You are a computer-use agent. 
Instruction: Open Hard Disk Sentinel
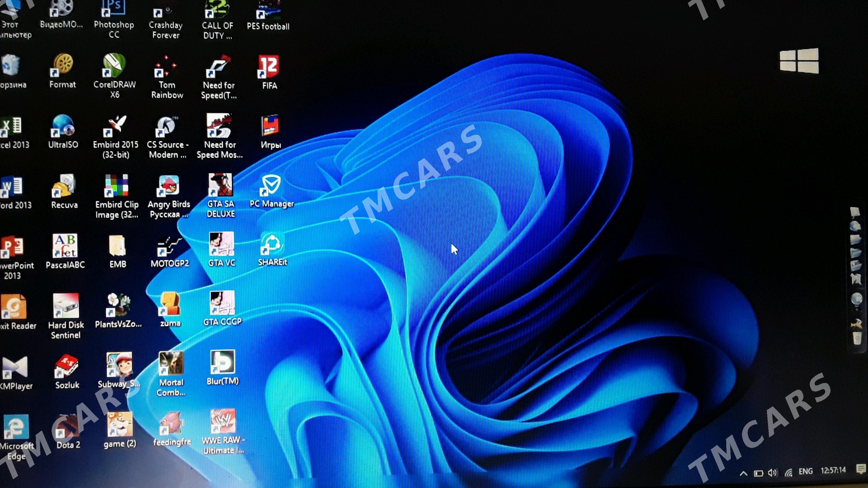[66, 316]
